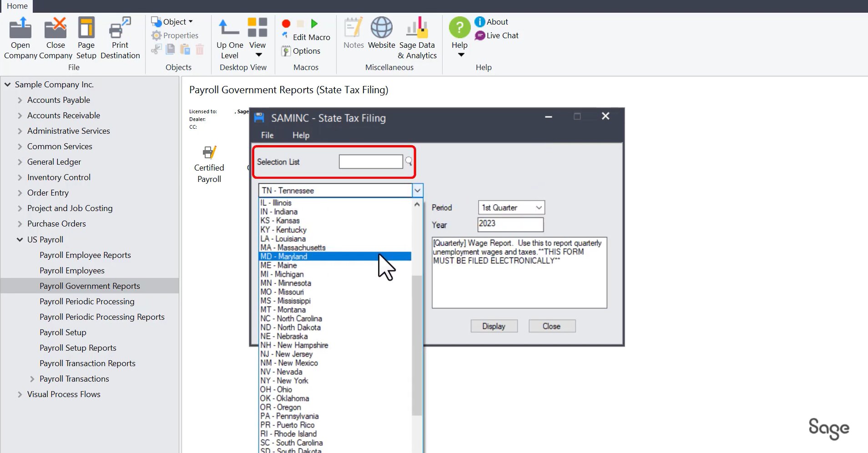
Task: Open the Certified Payroll report icon
Action: [x=209, y=152]
